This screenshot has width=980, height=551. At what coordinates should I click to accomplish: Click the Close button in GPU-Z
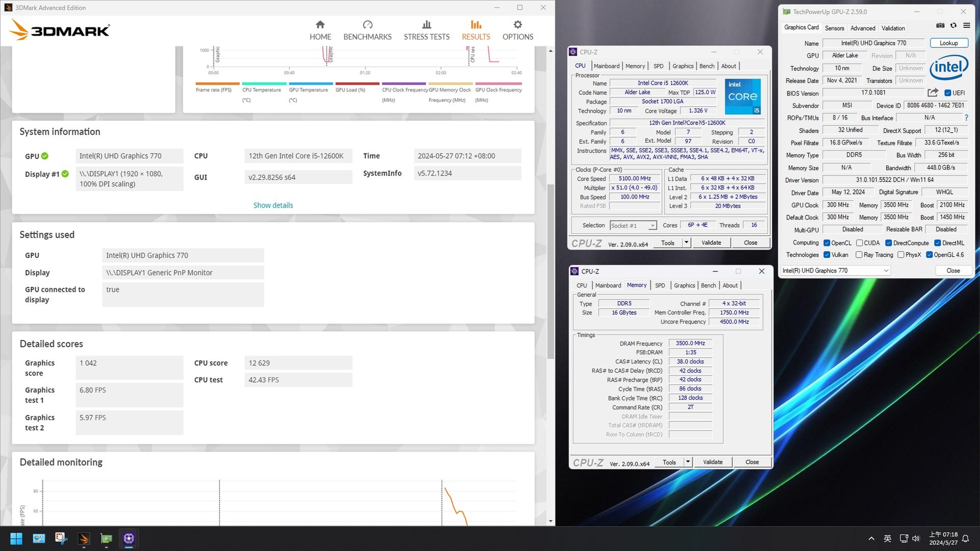tap(953, 270)
